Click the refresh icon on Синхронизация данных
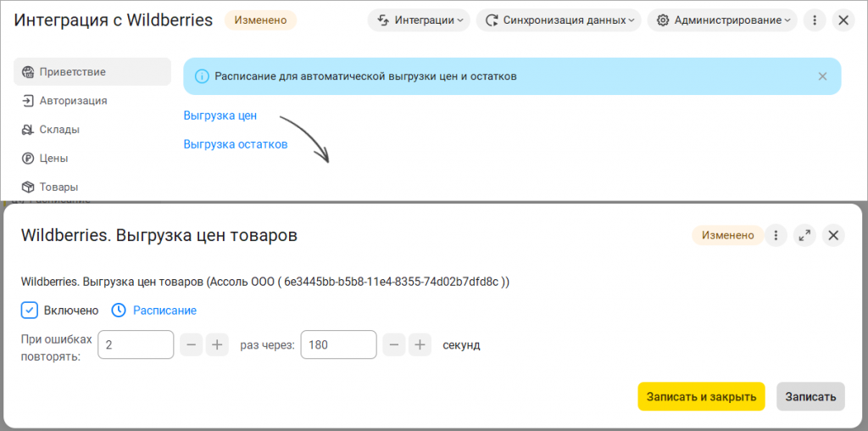The image size is (868, 431). point(491,20)
